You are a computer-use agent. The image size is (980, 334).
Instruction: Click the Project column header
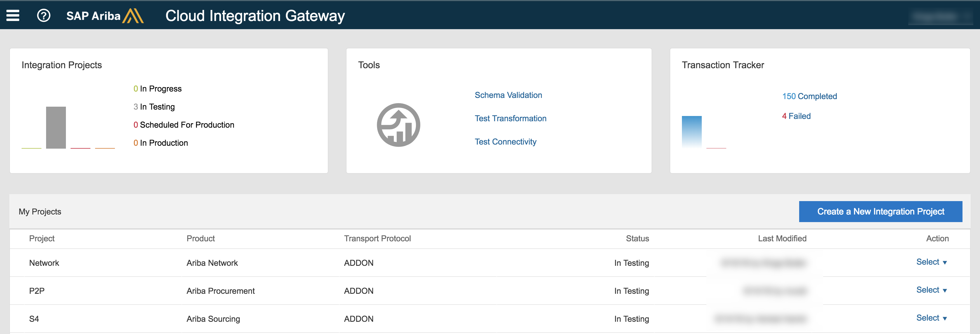click(x=42, y=238)
